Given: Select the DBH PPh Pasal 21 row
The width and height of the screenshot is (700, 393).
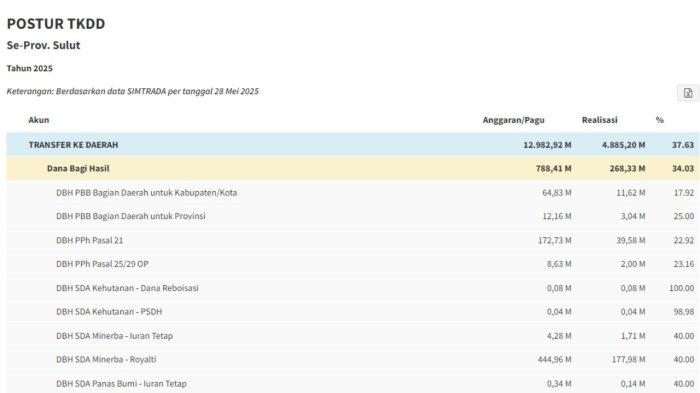Looking at the screenshot, I should pyautogui.click(x=353, y=240).
